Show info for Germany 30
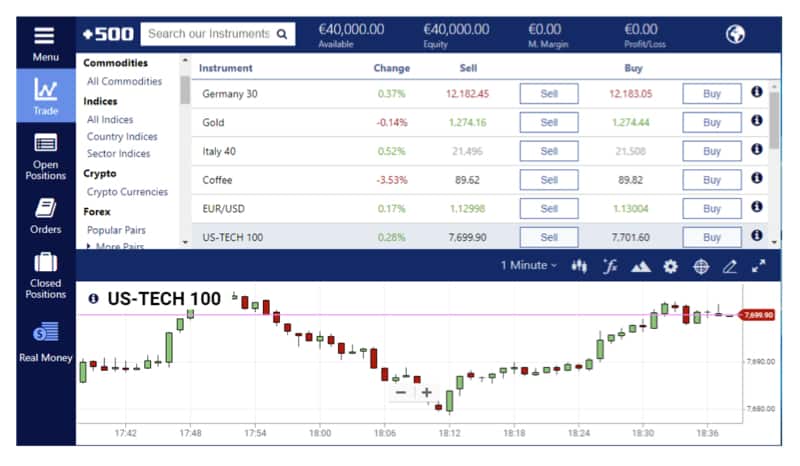This screenshot has height=466, width=800. 757,92
